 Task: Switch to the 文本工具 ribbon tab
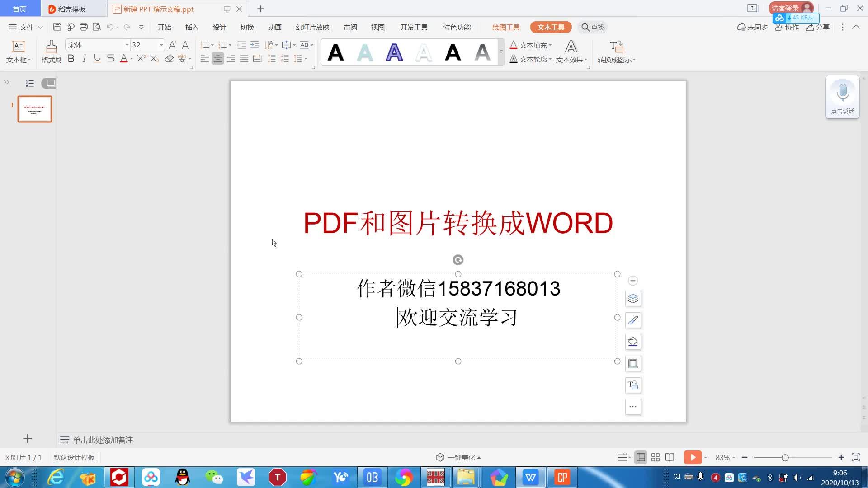[x=551, y=27]
